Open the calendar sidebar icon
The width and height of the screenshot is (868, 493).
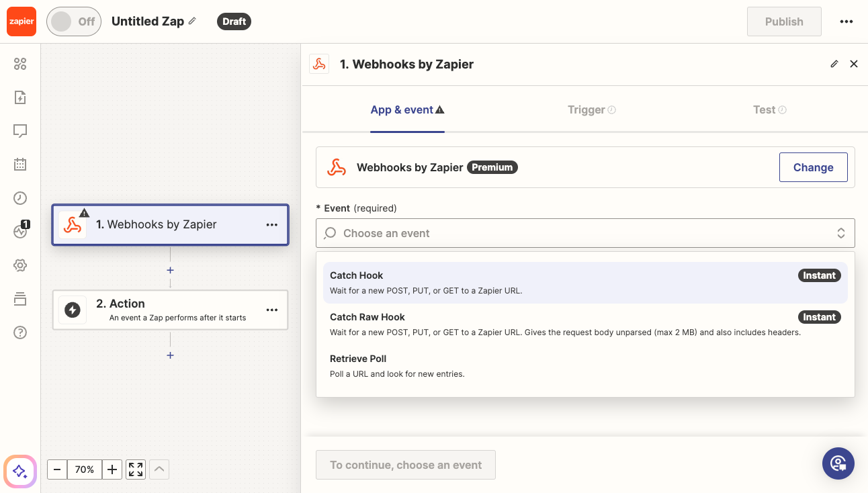[x=20, y=164]
